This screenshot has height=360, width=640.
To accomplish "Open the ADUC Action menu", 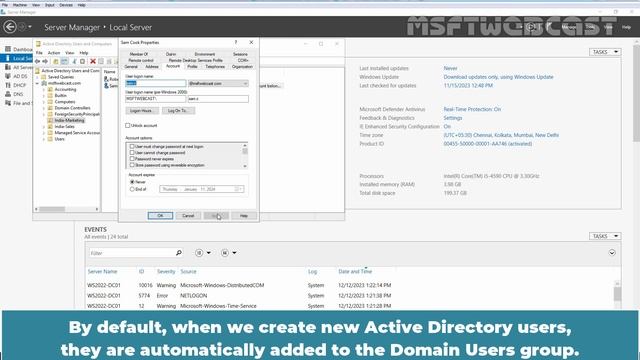I will point(54,53).
